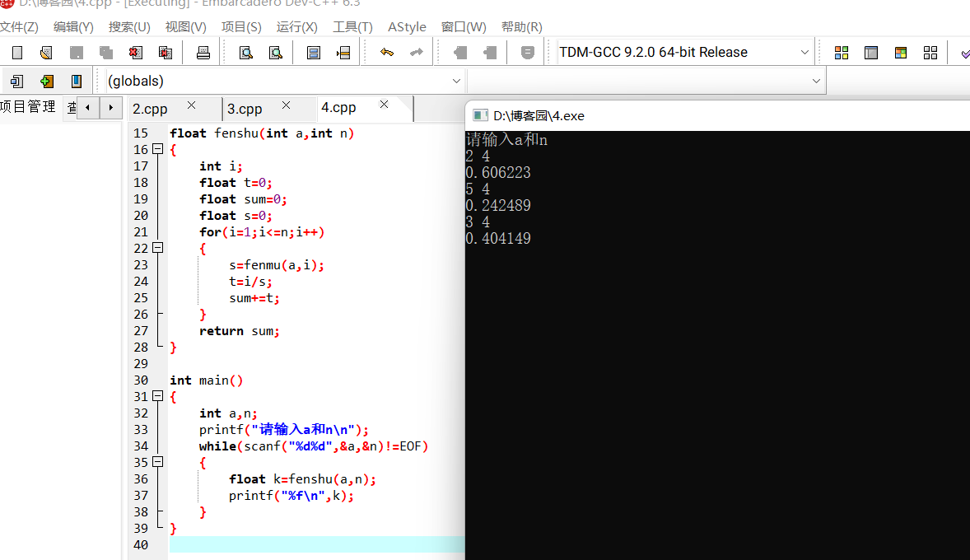Click the new project icon in second toolbar
The height and width of the screenshot is (560, 970).
[x=16, y=81]
